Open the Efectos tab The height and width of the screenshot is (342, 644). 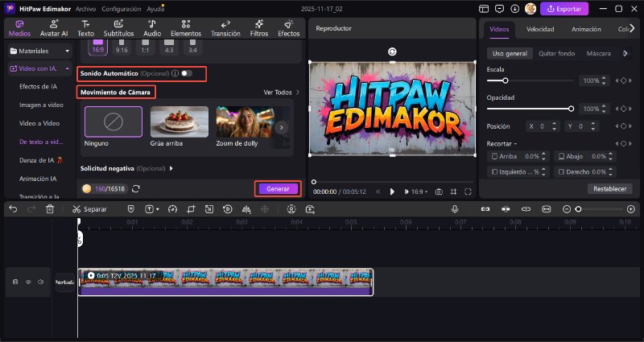pos(289,28)
